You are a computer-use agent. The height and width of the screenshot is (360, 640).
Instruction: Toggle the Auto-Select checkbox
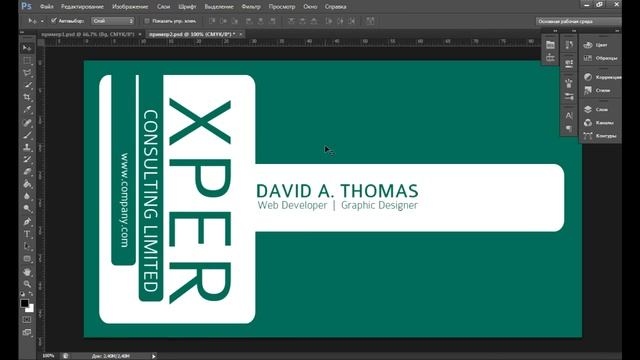click(53, 21)
